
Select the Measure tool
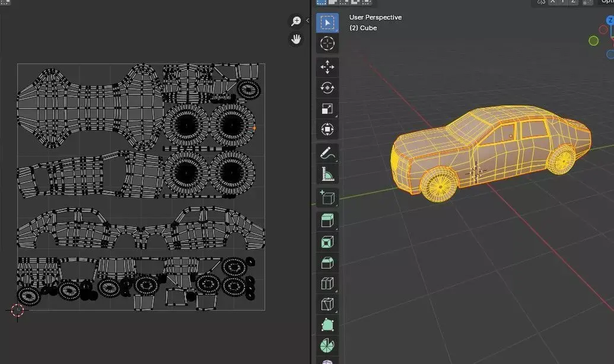coord(327,174)
